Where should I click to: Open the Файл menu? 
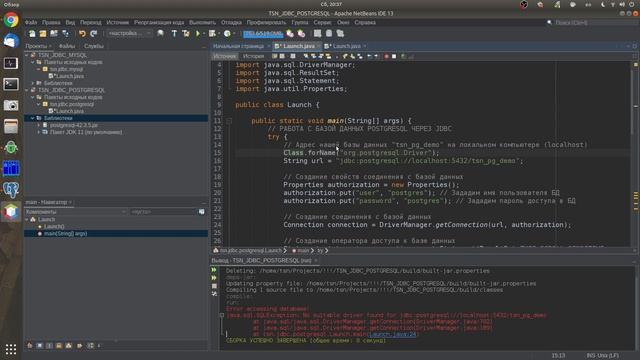(x=31, y=22)
